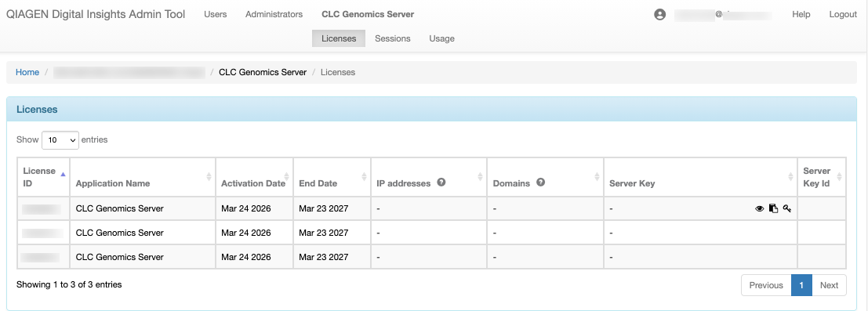Click the Server Key column header text
This screenshot has height=311, width=868.
(632, 183)
